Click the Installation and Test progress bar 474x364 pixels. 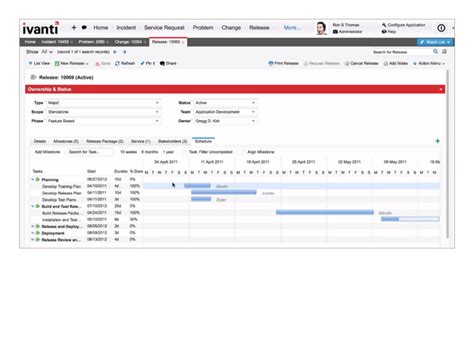[x=410, y=219]
